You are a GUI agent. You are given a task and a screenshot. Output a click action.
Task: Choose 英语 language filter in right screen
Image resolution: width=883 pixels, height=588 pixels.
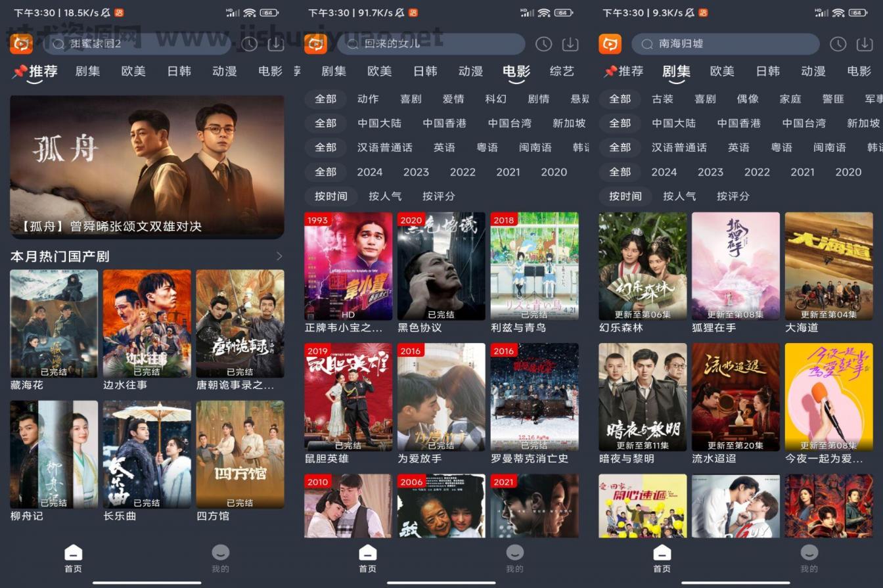point(738,147)
